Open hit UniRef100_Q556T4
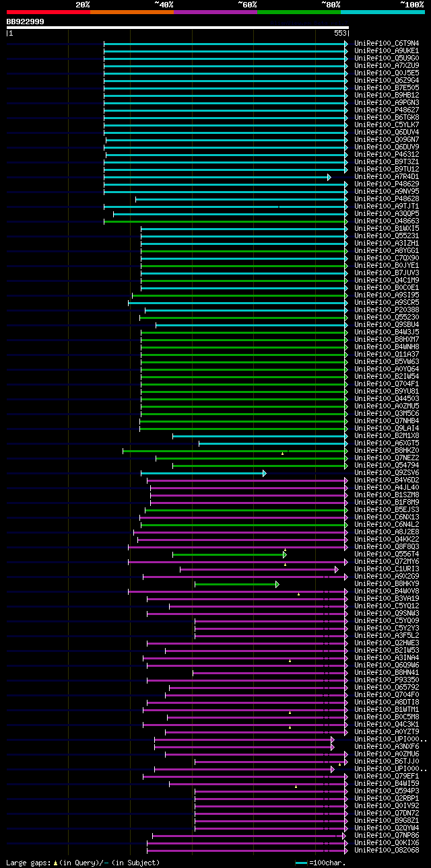 coord(387,554)
